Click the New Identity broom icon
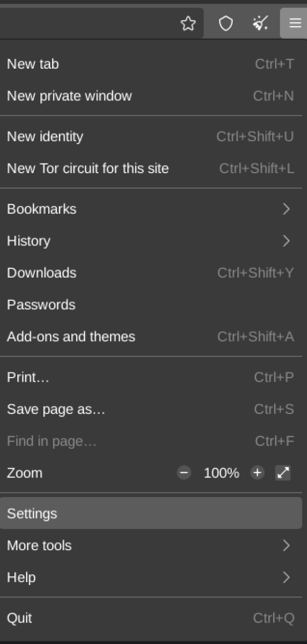Image resolution: width=307 pixels, height=644 pixels. [260, 24]
